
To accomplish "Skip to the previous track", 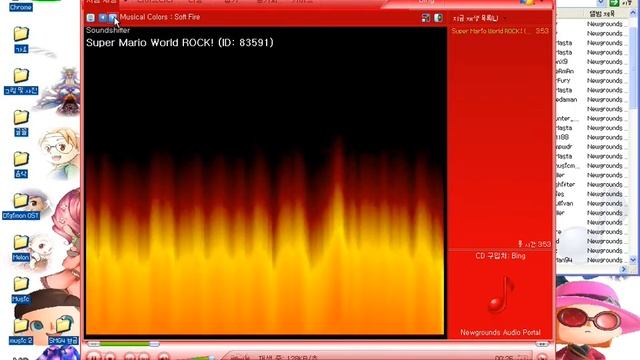I will [129, 357].
